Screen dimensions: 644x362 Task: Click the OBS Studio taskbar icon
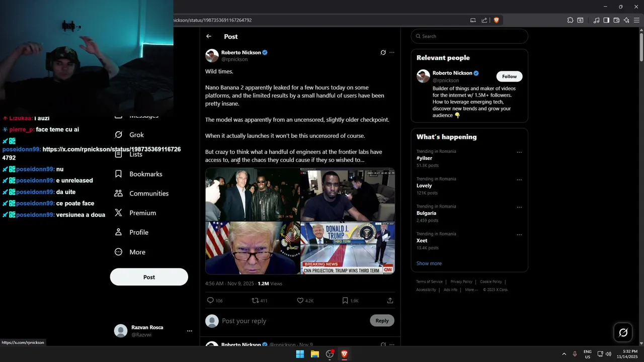[x=330, y=354]
